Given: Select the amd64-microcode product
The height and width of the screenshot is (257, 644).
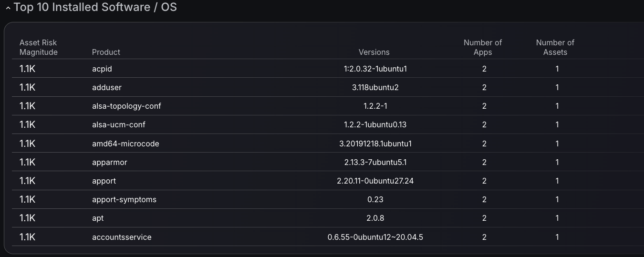Looking at the screenshot, I should [125, 144].
